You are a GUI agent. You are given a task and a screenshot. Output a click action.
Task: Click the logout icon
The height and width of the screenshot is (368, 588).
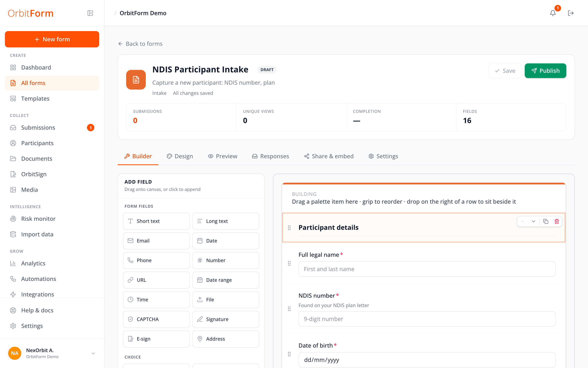point(571,13)
